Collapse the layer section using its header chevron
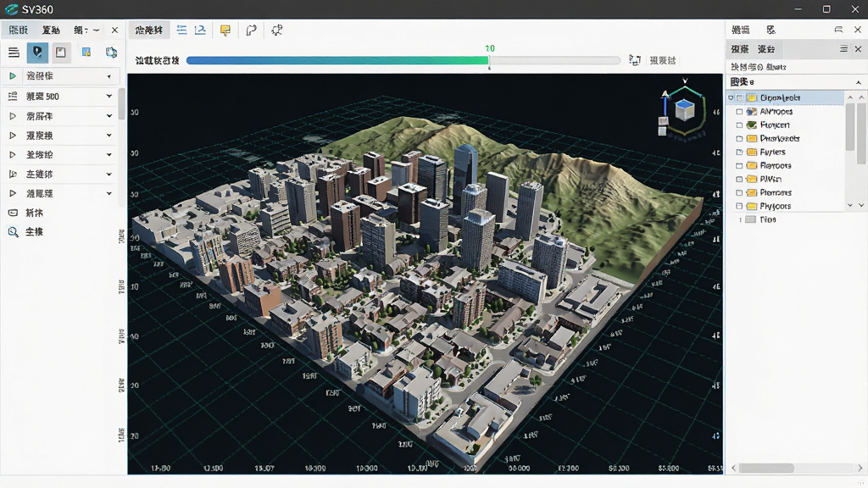 tap(859, 82)
